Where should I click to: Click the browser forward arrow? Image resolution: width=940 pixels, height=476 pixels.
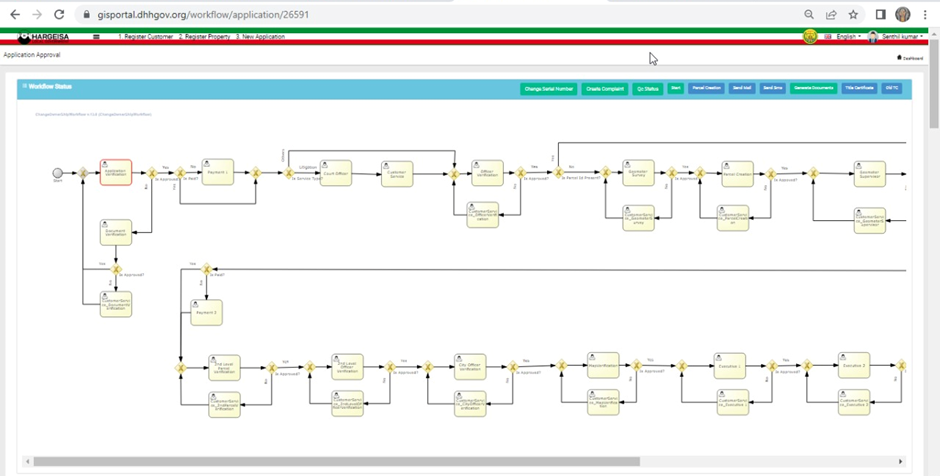coord(37,14)
